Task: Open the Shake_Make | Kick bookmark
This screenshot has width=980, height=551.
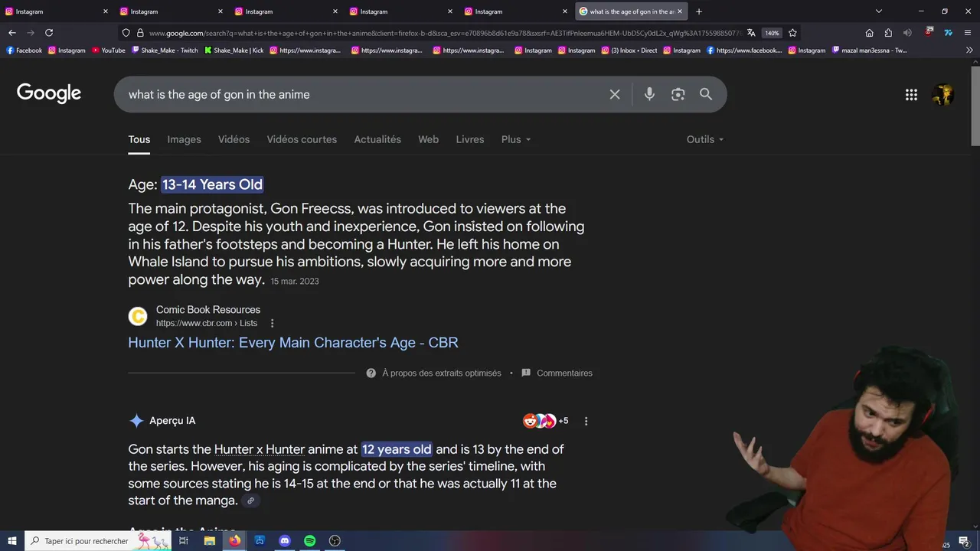Action: click(234, 51)
